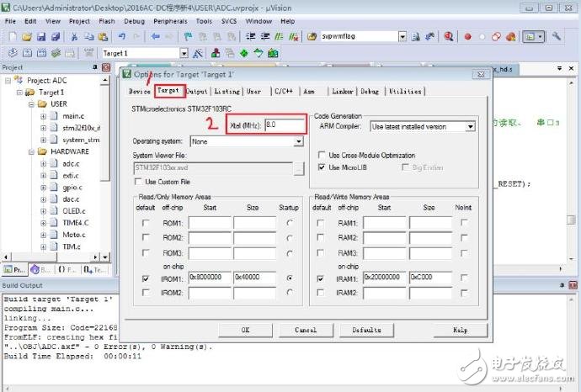Click the Open file toolbar icon
The width and height of the screenshot is (581, 392).
click(27, 36)
